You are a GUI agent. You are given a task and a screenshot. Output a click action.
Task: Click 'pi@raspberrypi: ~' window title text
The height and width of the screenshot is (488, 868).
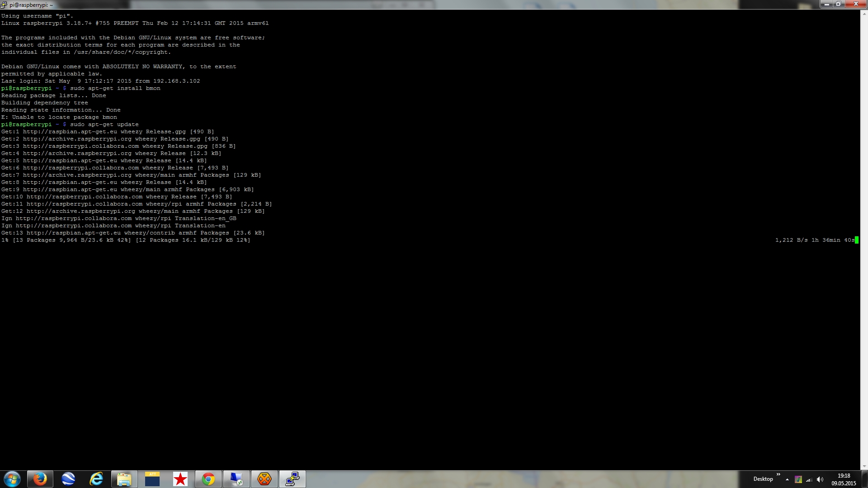(31, 5)
